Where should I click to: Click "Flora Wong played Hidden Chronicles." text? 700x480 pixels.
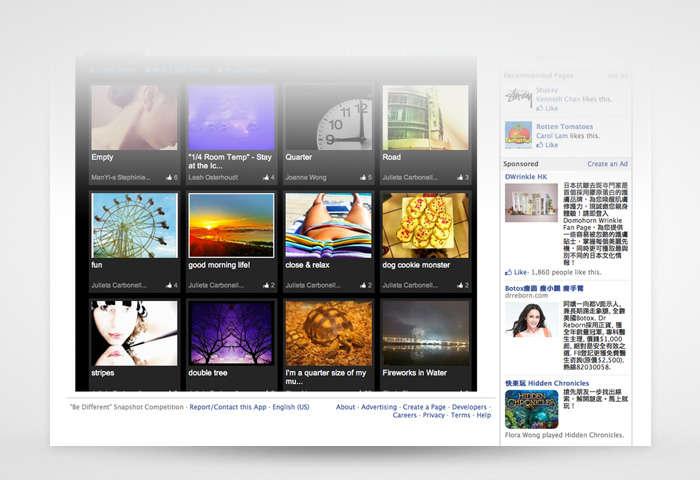click(x=564, y=435)
